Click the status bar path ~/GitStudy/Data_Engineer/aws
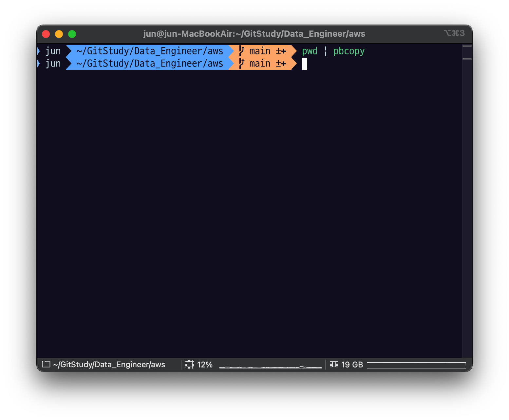Screen dimensions: 509x420 point(109,365)
